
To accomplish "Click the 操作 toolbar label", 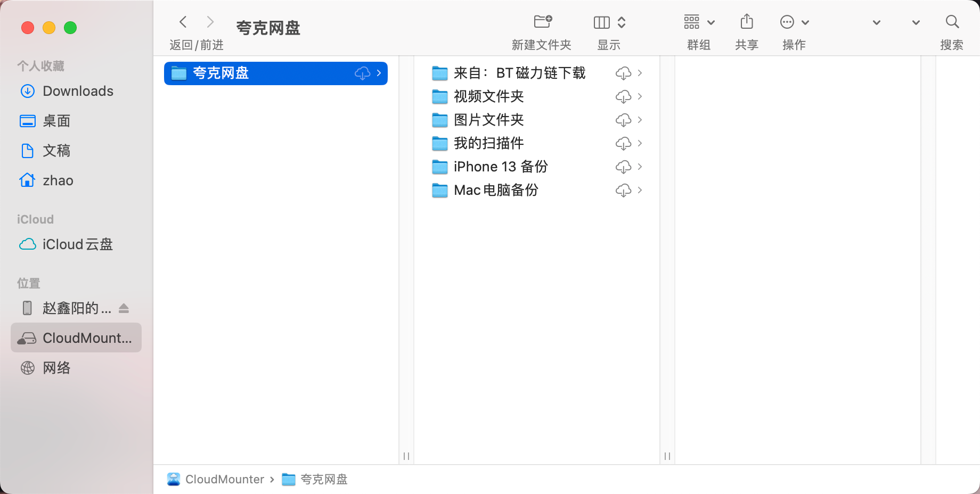I will pos(794,45).
